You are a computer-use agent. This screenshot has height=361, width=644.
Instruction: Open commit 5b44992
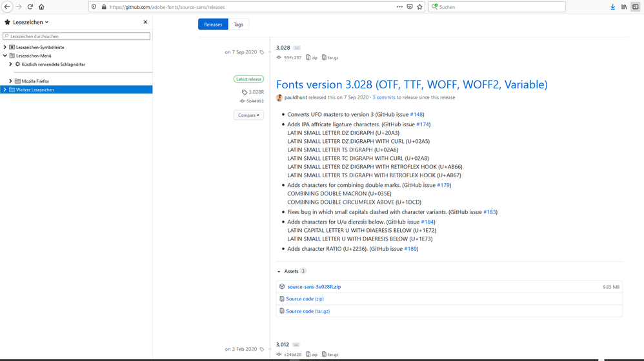pyautogui.click(x=252, y=101)
